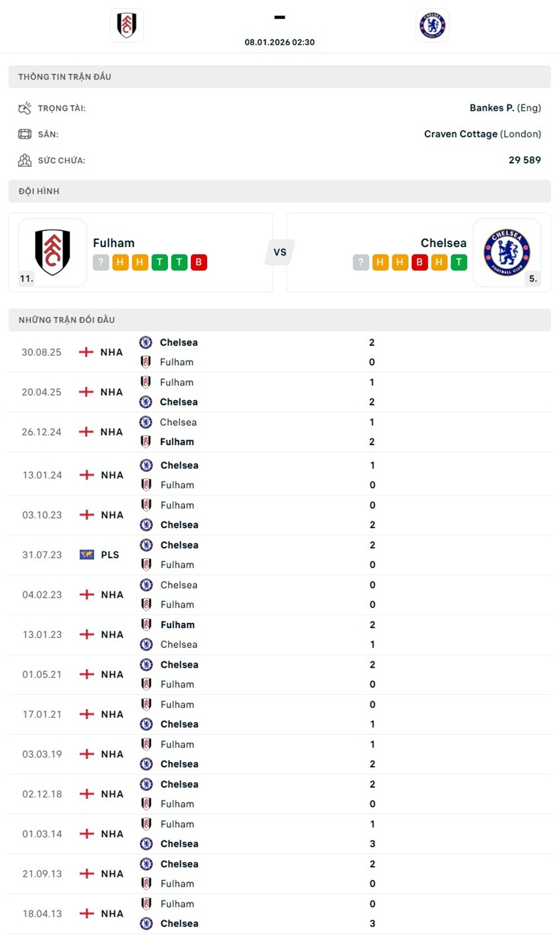Select the referee whistle icon beside TRỌNG TÀI
This screenshot has height=936, width=560.
[x=26, y=107]
